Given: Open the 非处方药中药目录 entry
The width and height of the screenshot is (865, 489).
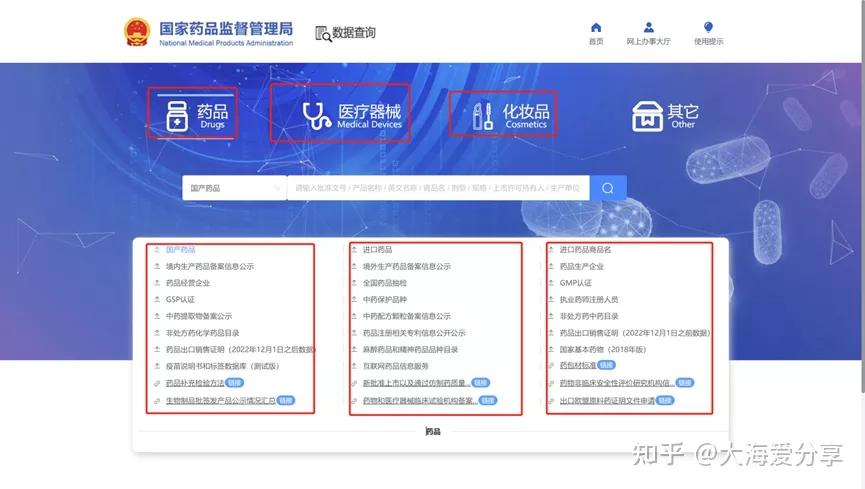Looking at the screenshot, I should pyautogui.click(x=589, y=316).
